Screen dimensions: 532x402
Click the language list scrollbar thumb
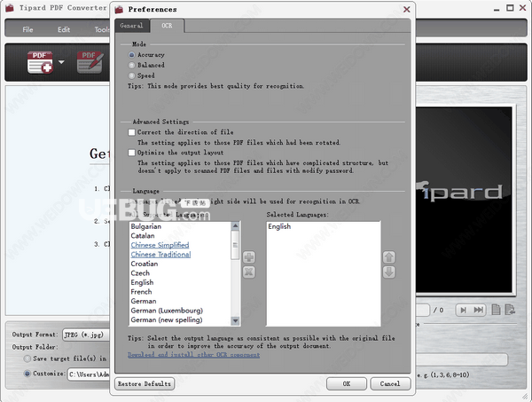pos(235,245)
